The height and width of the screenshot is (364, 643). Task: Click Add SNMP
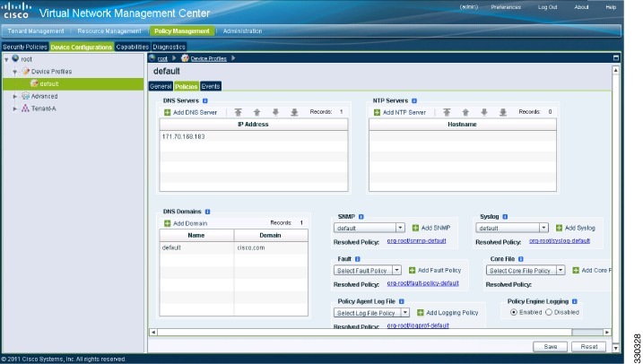pyautogui.click(x=431, y=228)
